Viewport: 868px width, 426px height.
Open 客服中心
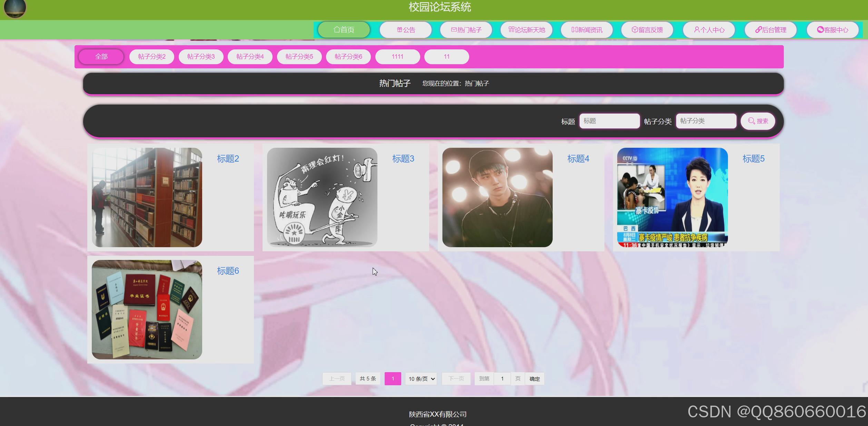pyautogui.click(x=832, y=30)
